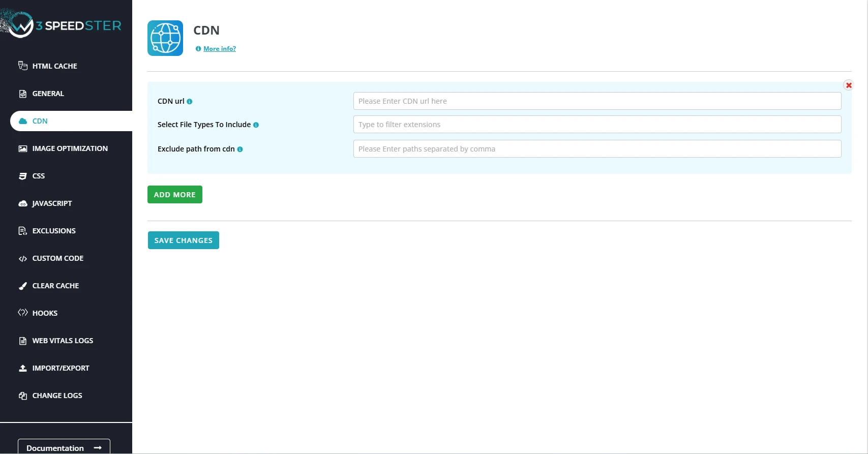Click the Image Optimization picture icon

[x=23, y=148]
